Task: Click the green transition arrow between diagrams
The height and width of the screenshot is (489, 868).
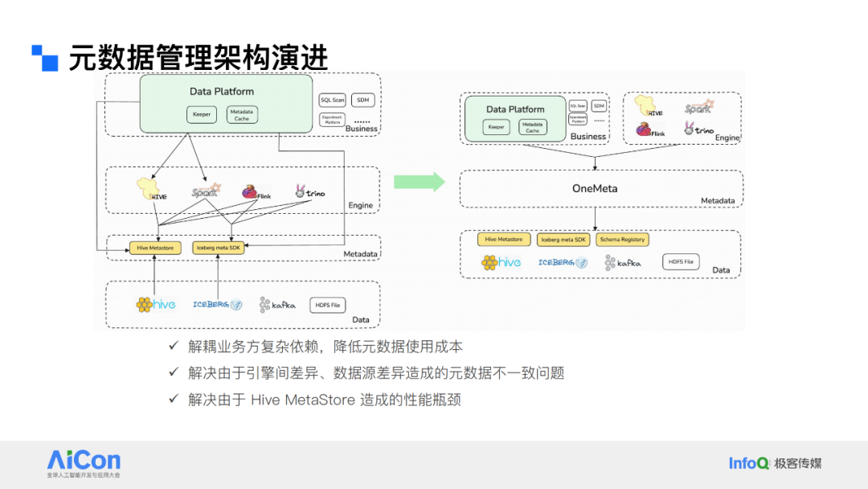Action: pos(419,182)
